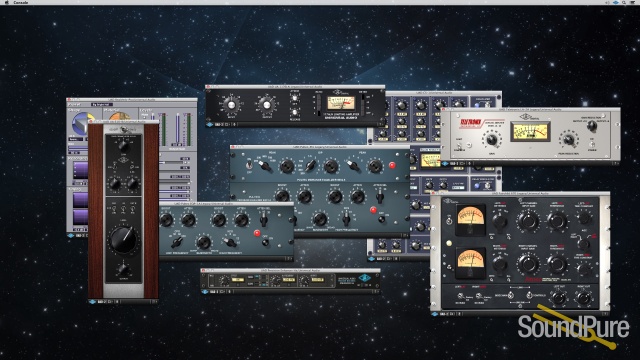Click the first Peak frequency selector on Pultec-Pro
Viewport: 640px width, 360px height.
[x=265, y=166]
